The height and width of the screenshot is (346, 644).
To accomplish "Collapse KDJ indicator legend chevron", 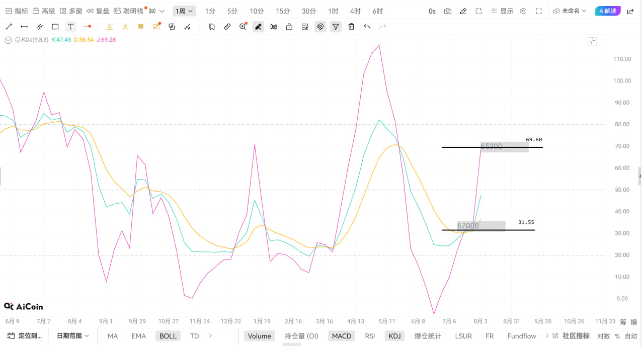I will pyautogui.click(x=8, y=40).
